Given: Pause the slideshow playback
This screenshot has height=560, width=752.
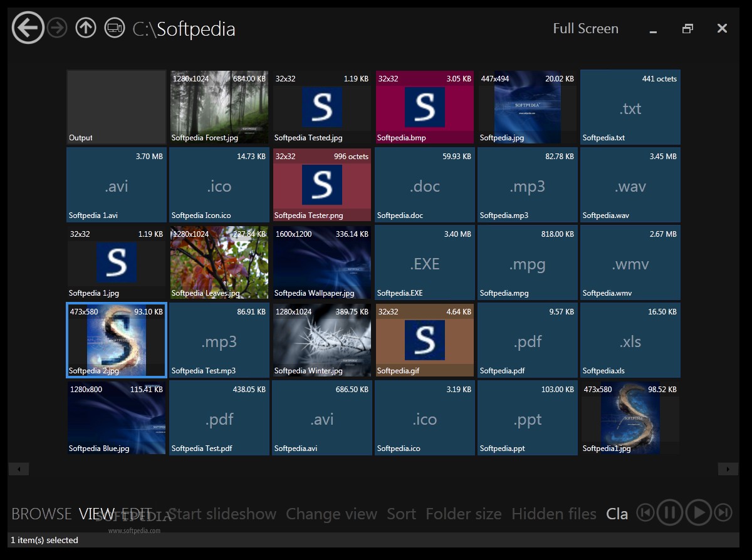Looking at the screenshot, I should point(669,513).
